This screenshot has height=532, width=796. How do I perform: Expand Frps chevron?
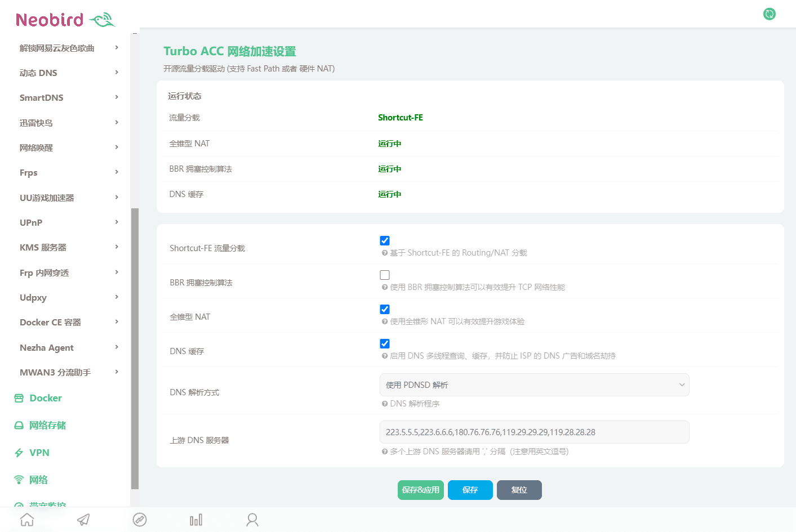pyautogui.click(x=117, y=172)
